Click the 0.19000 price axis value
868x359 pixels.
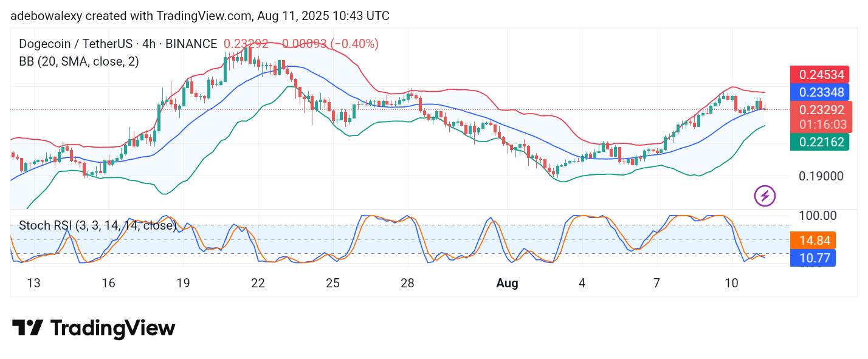(821, 176)
